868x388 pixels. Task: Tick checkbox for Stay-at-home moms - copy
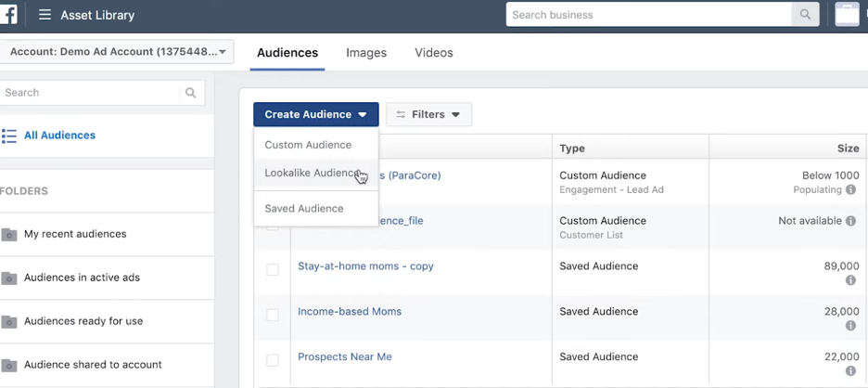pyautogui.click(x=273, y=269)
